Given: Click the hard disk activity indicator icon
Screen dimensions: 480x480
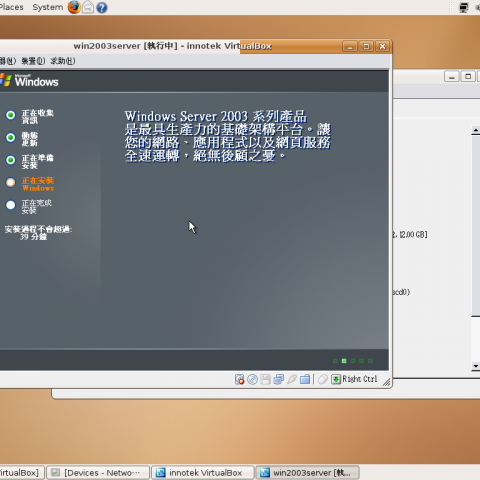Looking at the screenshot, I should click(x=239, y=379).
